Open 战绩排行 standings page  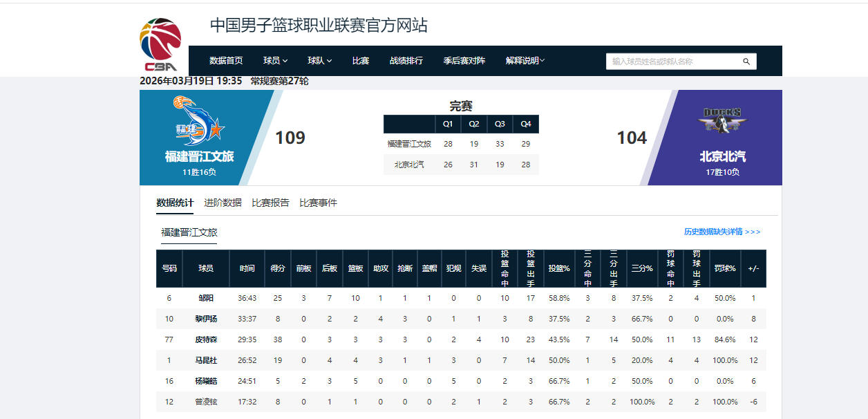(x=406, y=61)
